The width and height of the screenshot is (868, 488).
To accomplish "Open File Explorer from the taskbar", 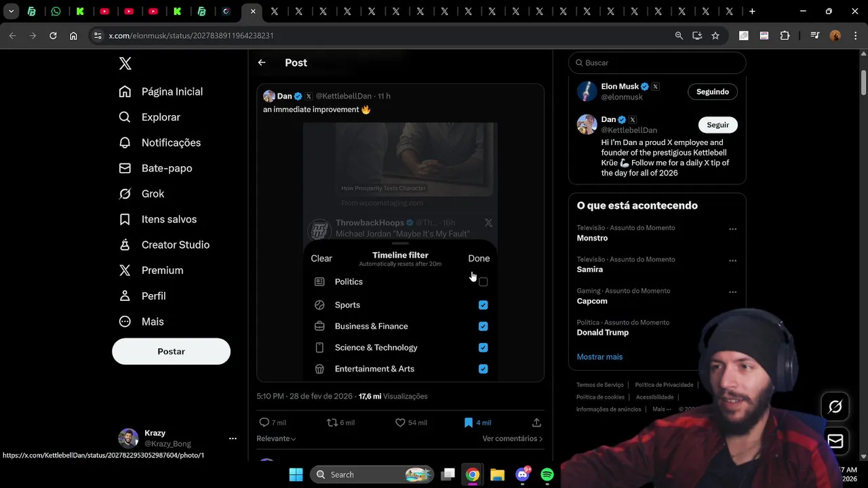I will click(x=497, y=474).
